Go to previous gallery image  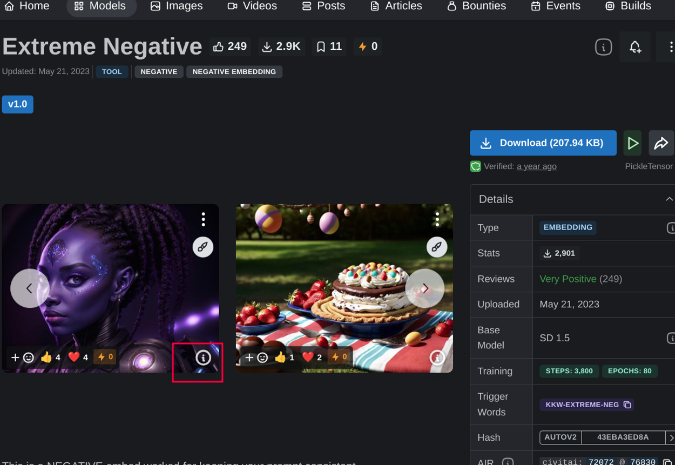[29, 288]
